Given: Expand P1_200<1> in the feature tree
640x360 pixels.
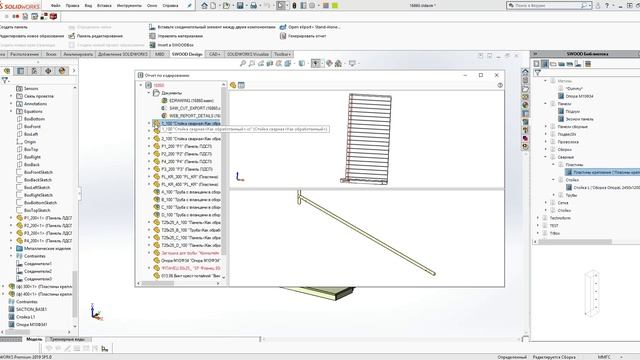Looking at the screenshot, I should (11, 218).
